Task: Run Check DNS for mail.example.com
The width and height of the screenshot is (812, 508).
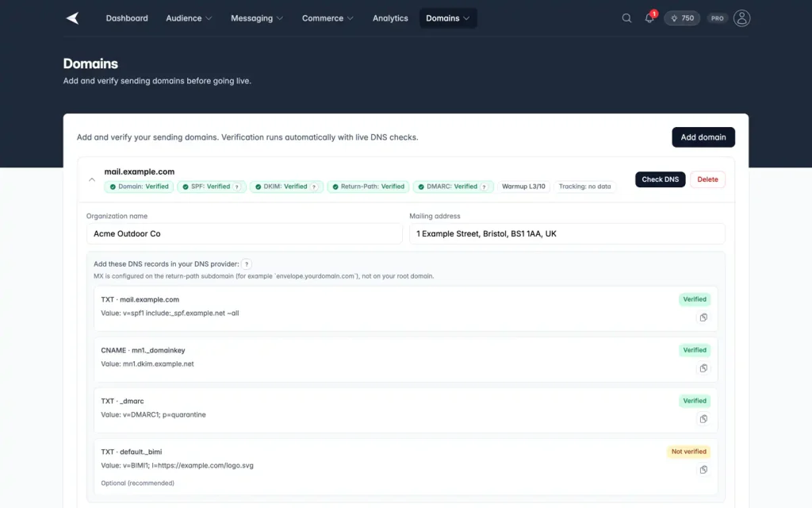Action: pyautogui.click(x=661, y=179)
